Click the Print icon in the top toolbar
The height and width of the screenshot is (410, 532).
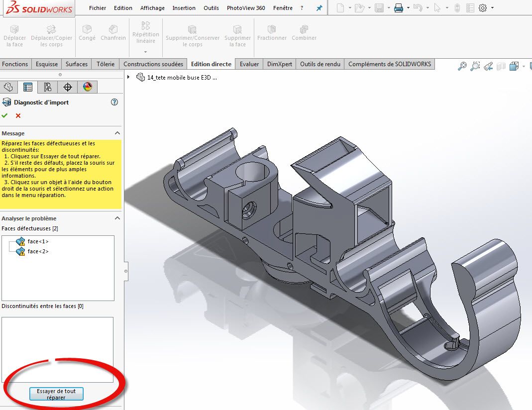pyautogui.click(x=398, y=8)
